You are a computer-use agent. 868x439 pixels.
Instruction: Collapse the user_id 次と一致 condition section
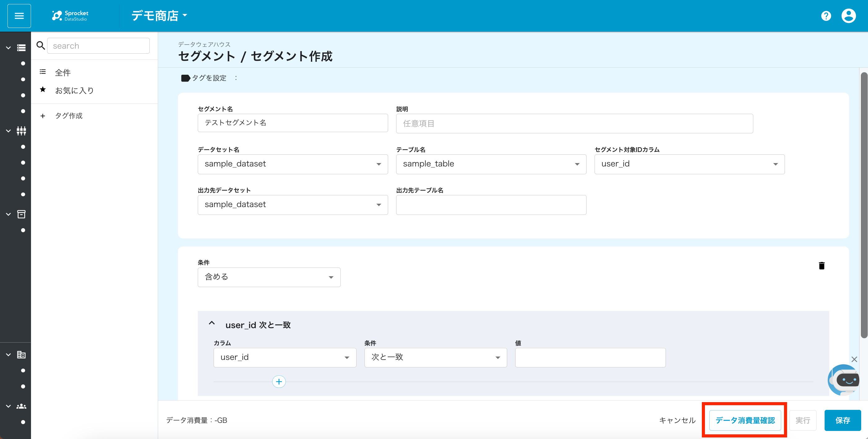[x=212, y=323]
